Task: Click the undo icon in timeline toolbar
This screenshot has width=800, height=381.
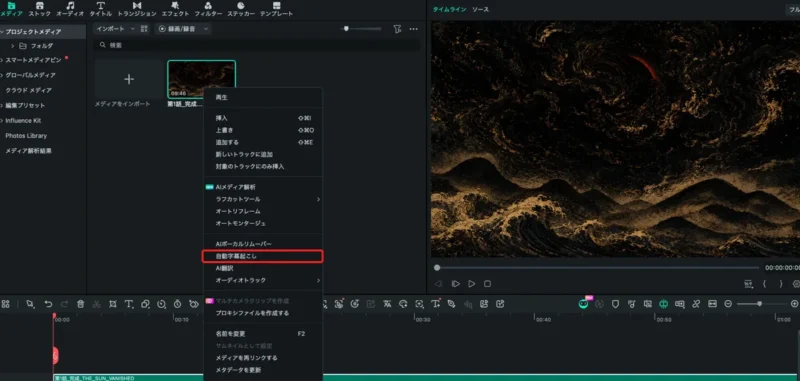Action: pos(48,304)
